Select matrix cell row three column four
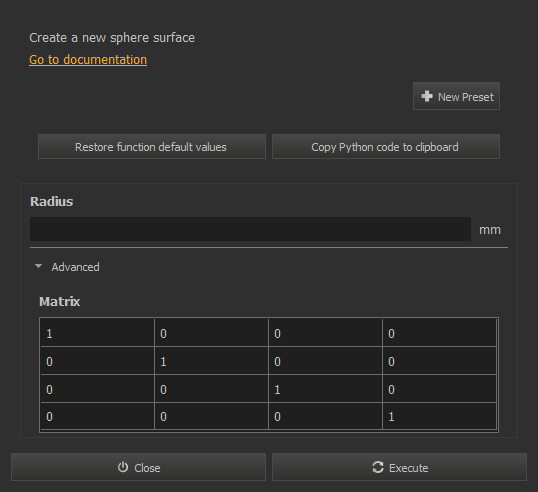 (440, 389)
